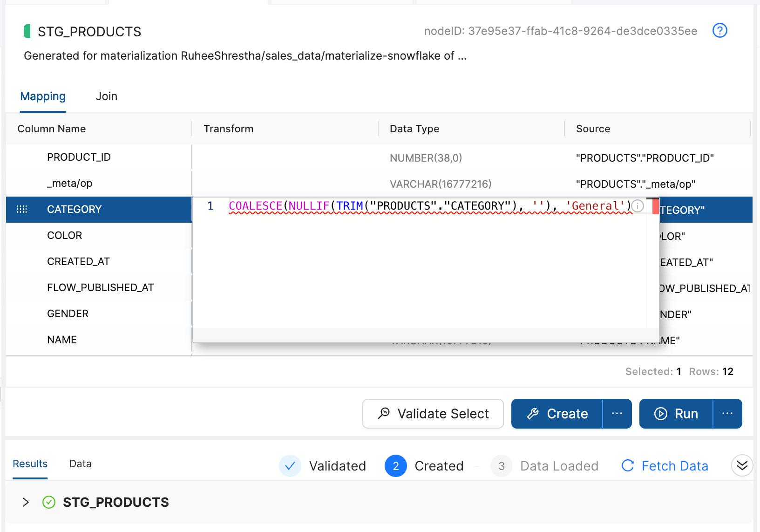This screenshot has width=760, height=532.
Task: Click the green STG_PRODUCTS node color indicator
Action: pos(27,31)
